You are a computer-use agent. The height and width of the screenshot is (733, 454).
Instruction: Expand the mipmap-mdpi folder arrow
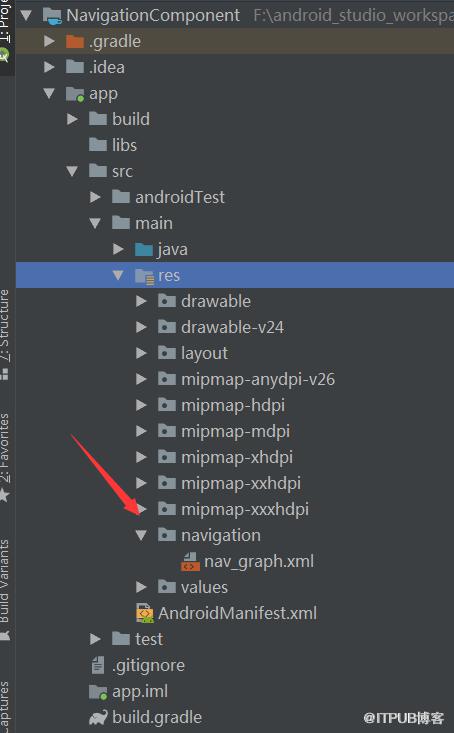[141, 431]
